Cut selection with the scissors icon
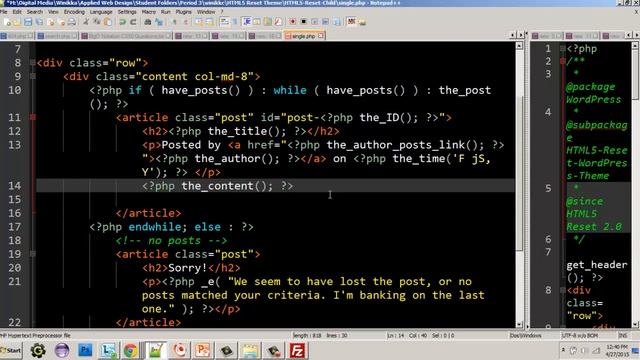640x360 pixels. 86,22
